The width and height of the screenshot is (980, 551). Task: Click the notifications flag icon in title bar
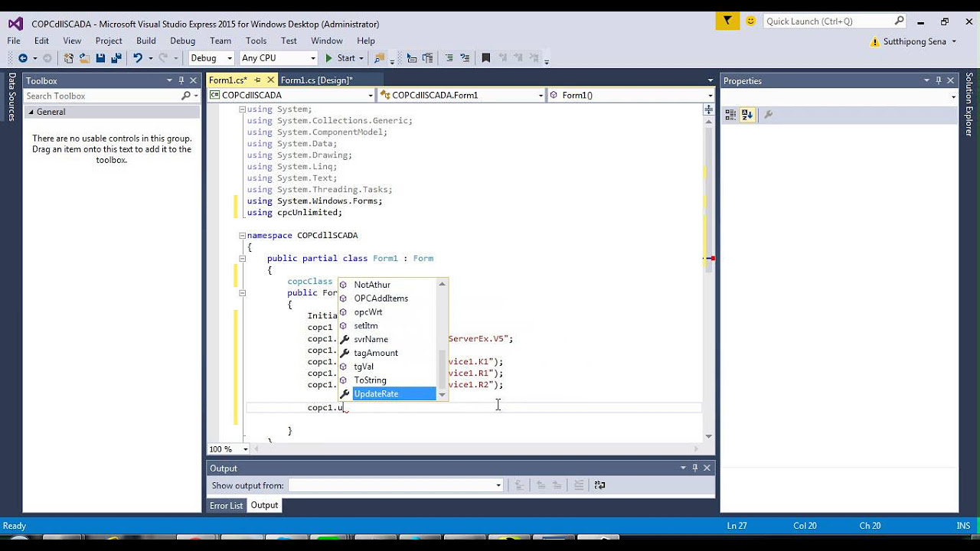pos(727,21)
